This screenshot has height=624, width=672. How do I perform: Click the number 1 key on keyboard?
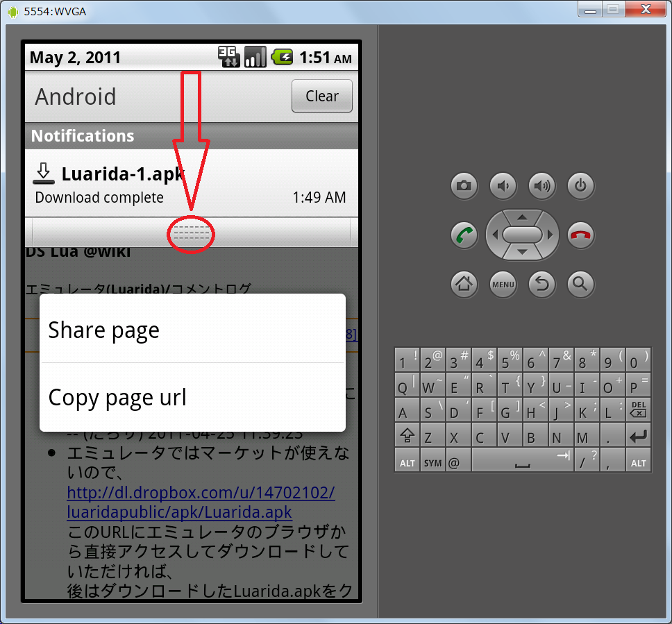click(x=407, y=360)
